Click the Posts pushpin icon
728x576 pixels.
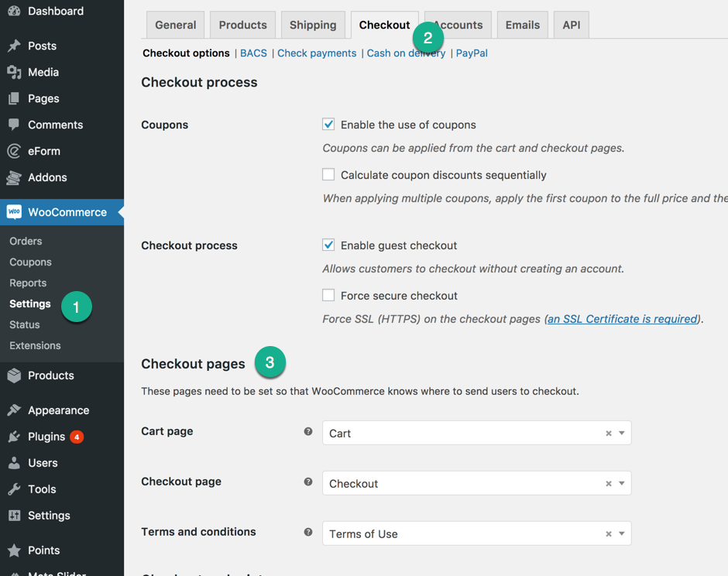(x=14, y=46)
